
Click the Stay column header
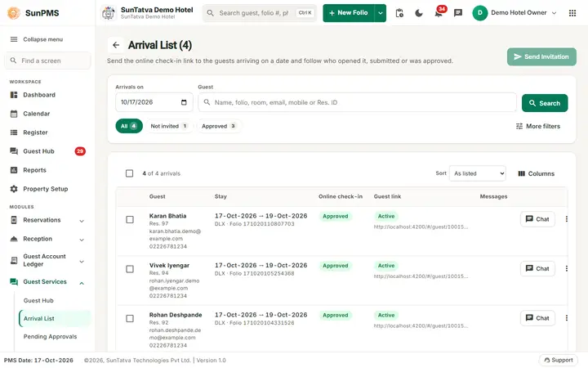pyautogui.click(x=220, y=196)
